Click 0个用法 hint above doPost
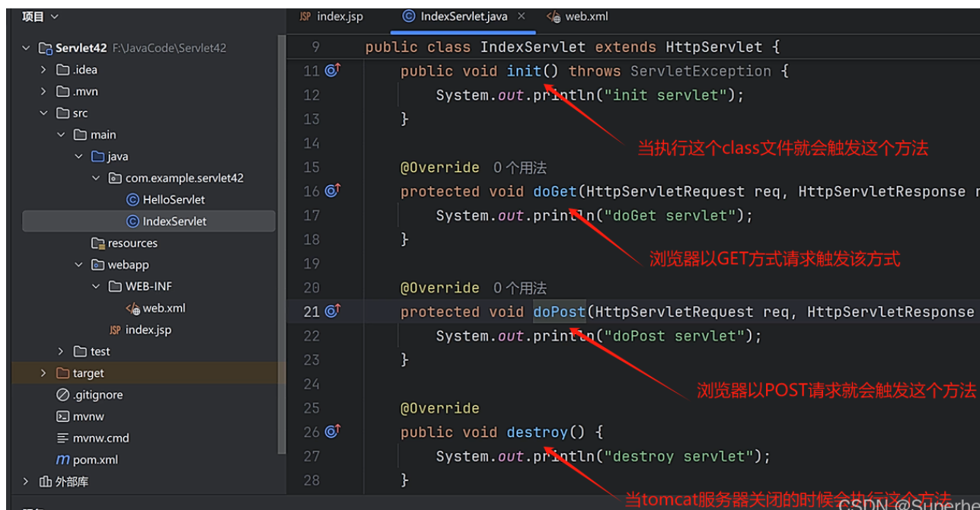The width and height of the screenshot is (980, 510). pyautogui.click(x=520, y=288)
